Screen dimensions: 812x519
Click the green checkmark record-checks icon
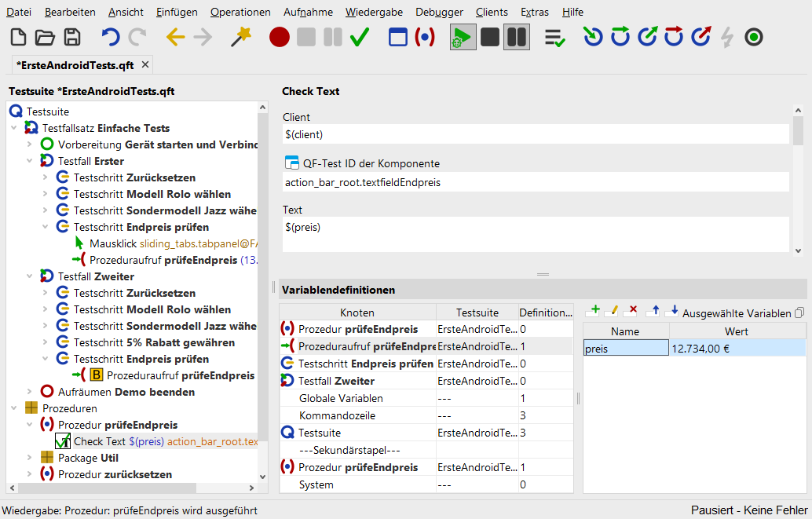360,37
